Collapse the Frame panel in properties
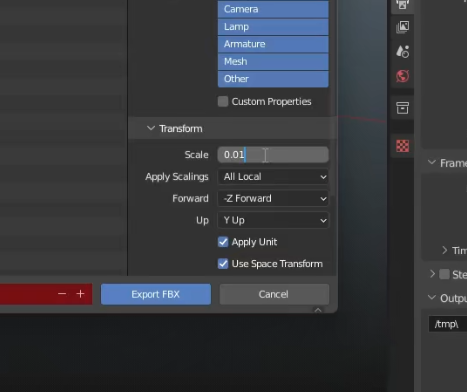Screen dimensions: 467x392 (x=432, y=163)
